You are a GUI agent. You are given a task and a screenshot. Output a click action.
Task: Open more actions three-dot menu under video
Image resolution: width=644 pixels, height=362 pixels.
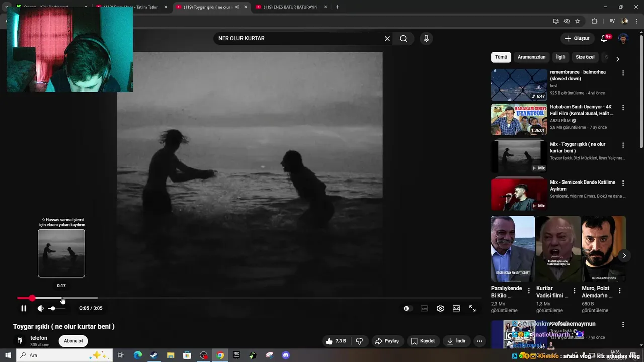pyautogui.click(x=479, y=341)
